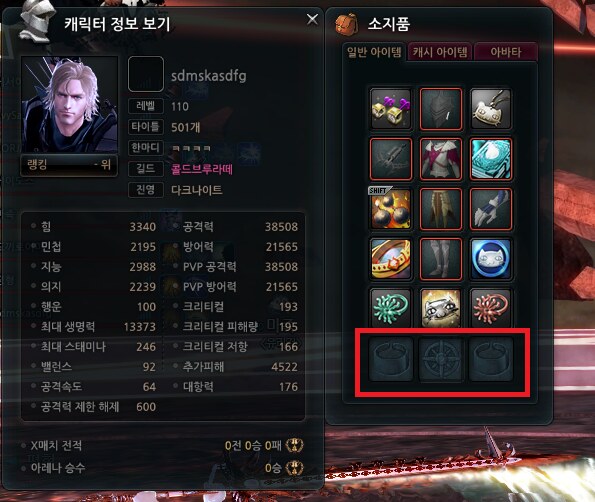This screenshot has height=502, width=595.
Task: Click the purple dice item icon
Action: [391, 109]
